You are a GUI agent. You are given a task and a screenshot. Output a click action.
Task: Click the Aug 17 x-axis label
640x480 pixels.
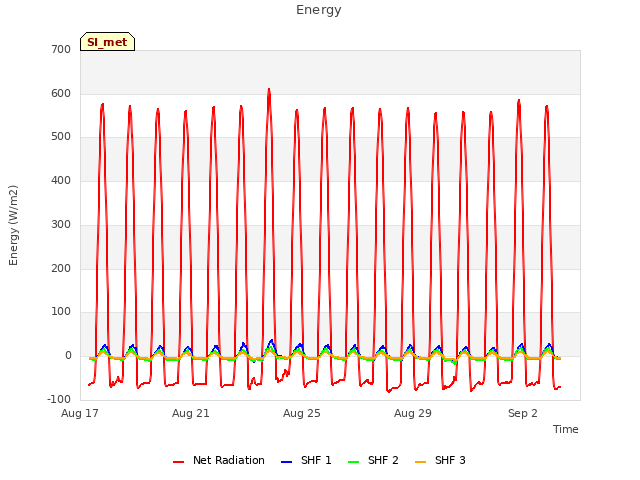pos(80,413)
